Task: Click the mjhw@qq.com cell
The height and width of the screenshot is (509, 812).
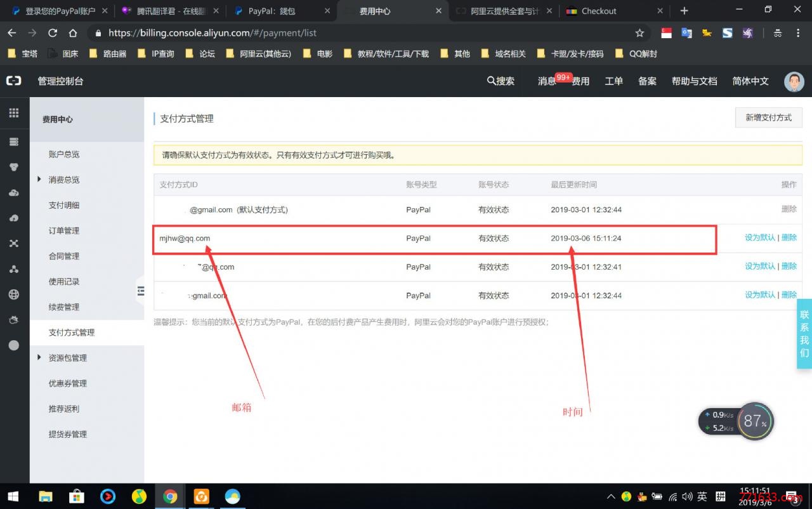Action: (x=185, y=238)
